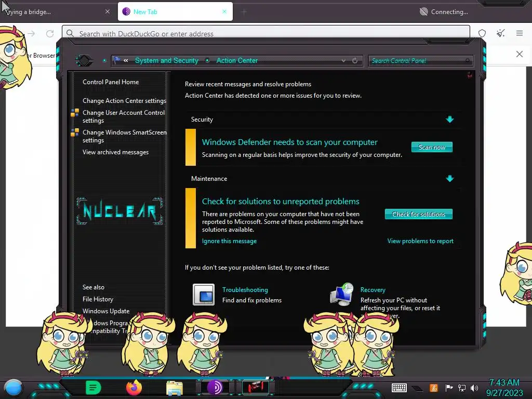
Task: Open Control Panel Home
Action: point(111,82)
